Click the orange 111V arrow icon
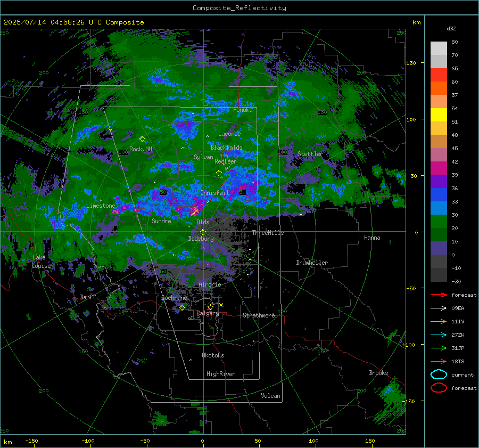Viewport: 479px width, 448px height. [x=439, y=321]
